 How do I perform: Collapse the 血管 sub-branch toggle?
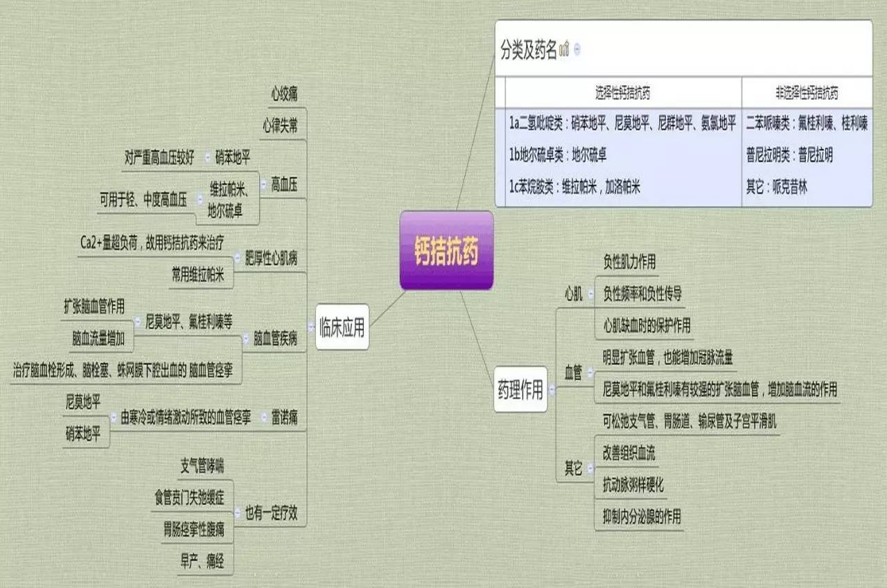tap(590, 373)
